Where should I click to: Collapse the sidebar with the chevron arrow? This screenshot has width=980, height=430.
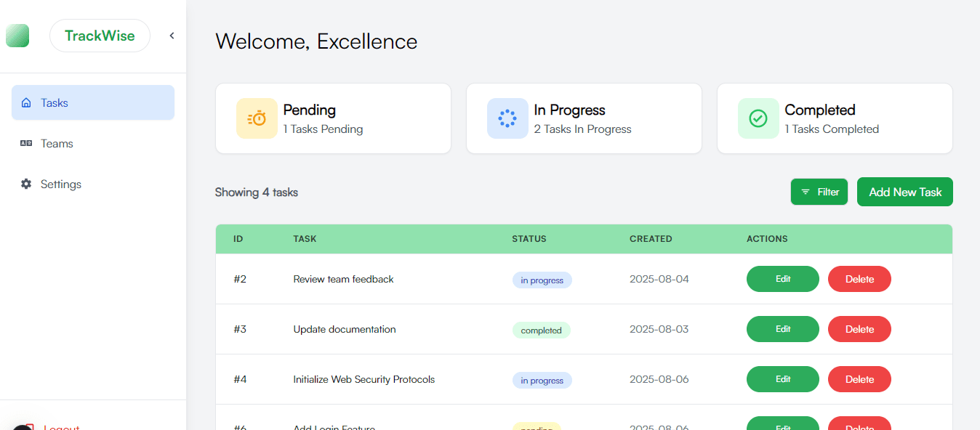coord(172,36)
